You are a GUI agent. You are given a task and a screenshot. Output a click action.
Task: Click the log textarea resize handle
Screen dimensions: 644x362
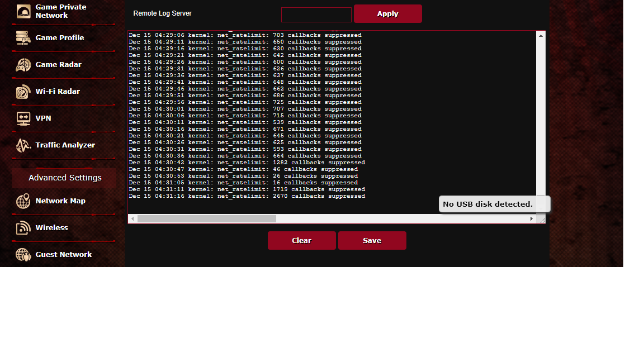pos(542,220)
